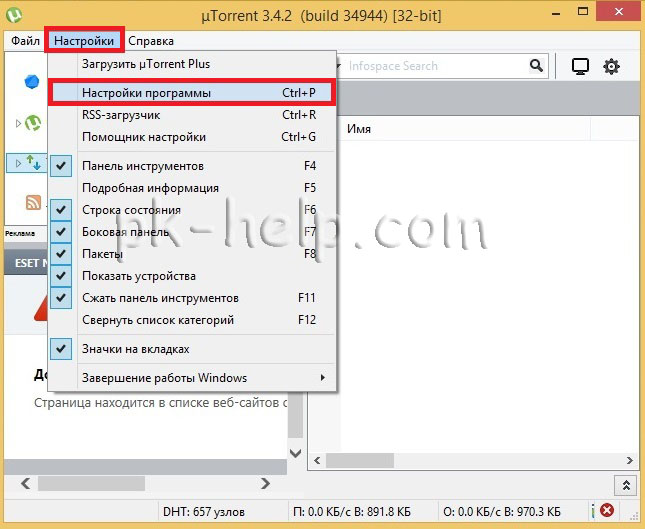Toggle Строка состояния menu option
645x529 pixels.
pos(193,210)
